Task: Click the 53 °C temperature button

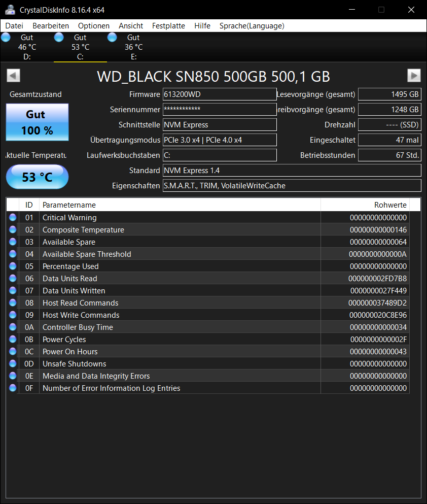Action: 37,177
